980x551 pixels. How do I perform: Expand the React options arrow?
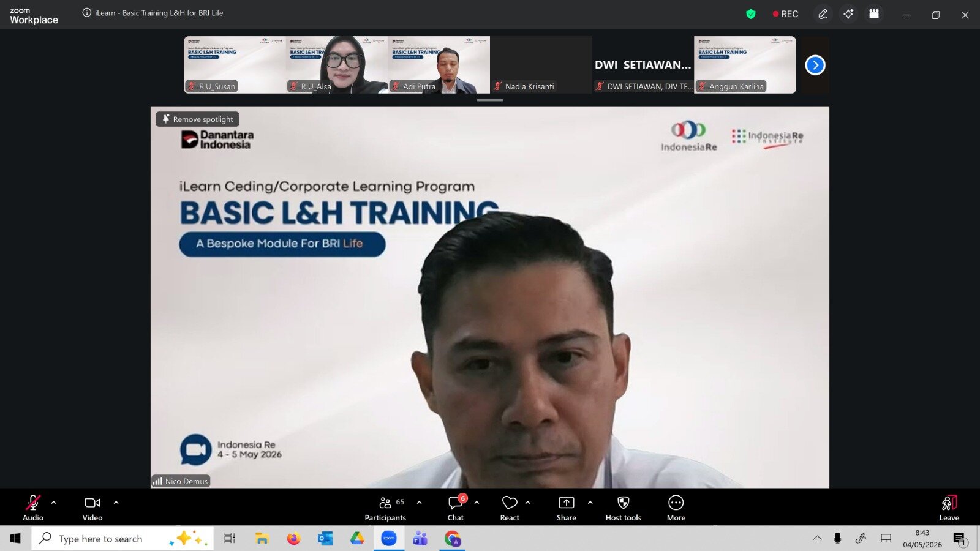[527, 503]
